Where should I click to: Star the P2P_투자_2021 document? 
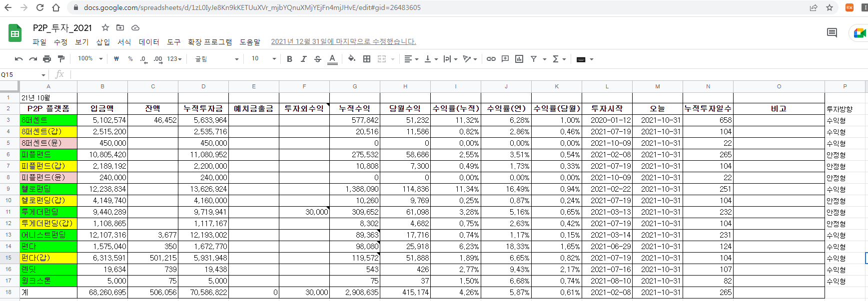pyautogui.click(x=105, y=28)
